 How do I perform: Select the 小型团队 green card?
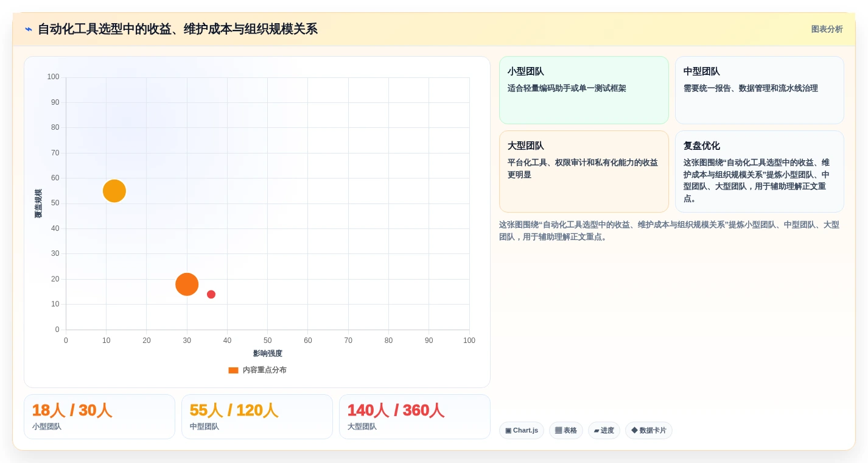pos(584,90)
